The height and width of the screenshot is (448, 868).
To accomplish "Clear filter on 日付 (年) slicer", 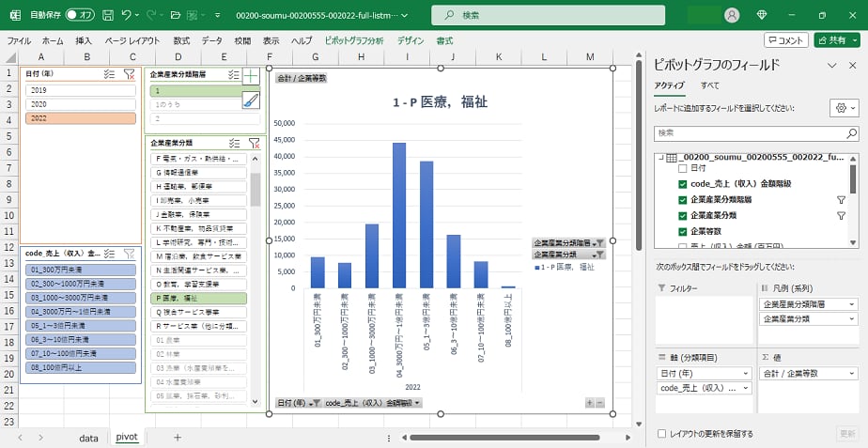I will [x=130, y=73].
